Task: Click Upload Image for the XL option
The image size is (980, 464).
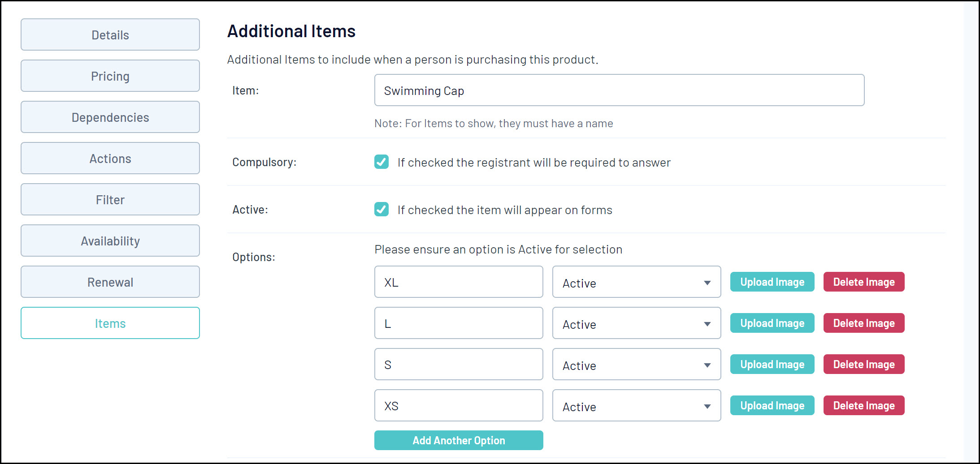Action: 772,282
